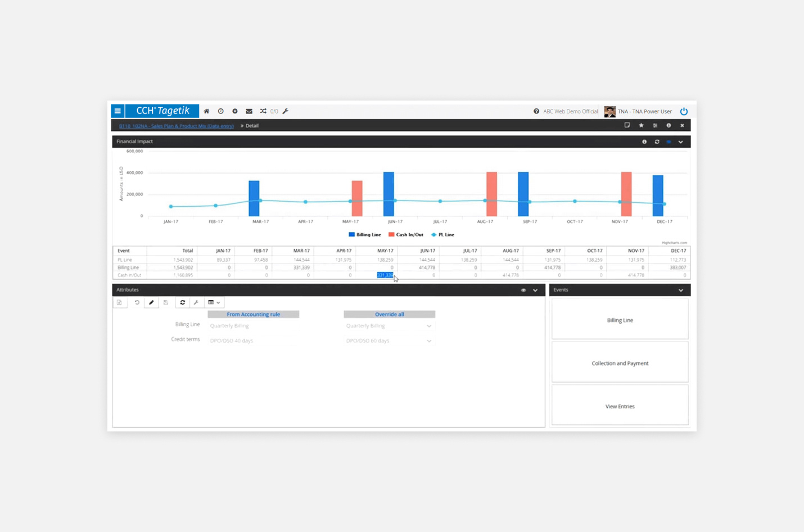Click the shuffle icon next to 0/0
The image size is (804, 532).
263,111
